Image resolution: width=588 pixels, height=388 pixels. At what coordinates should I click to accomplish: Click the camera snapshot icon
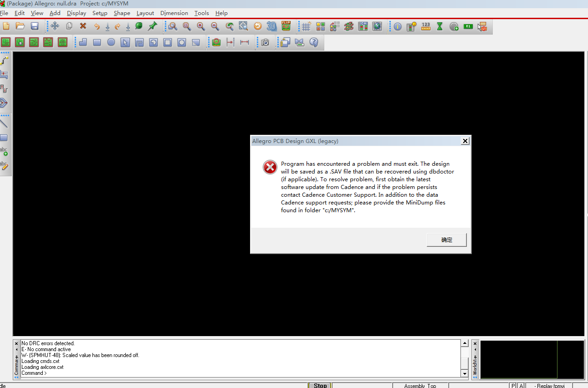point(265,42)
